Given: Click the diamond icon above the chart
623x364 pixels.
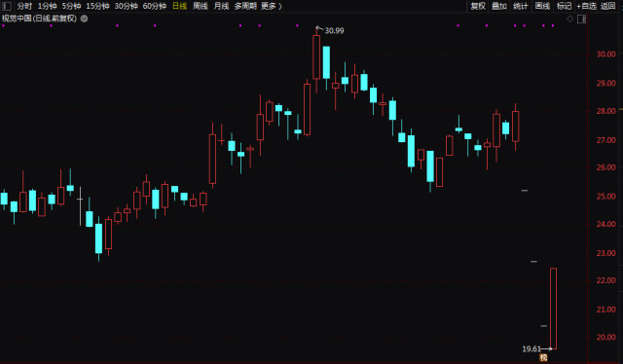Looking at the screenshot, I should [x=569, y=18].
